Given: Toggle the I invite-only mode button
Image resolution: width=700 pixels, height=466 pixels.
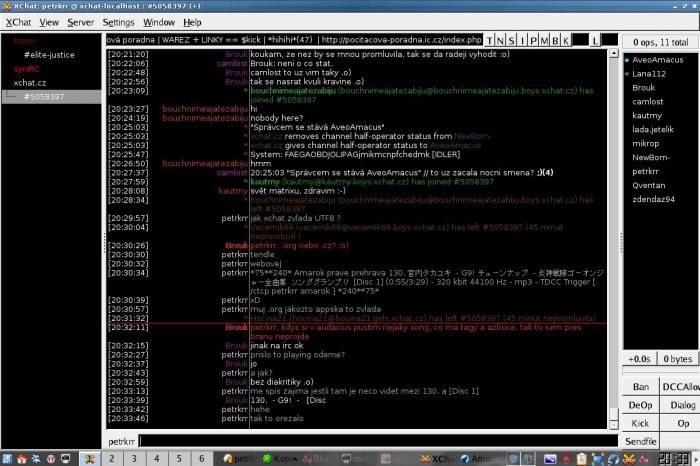Looking at the screenshot, I should [522, 40].
